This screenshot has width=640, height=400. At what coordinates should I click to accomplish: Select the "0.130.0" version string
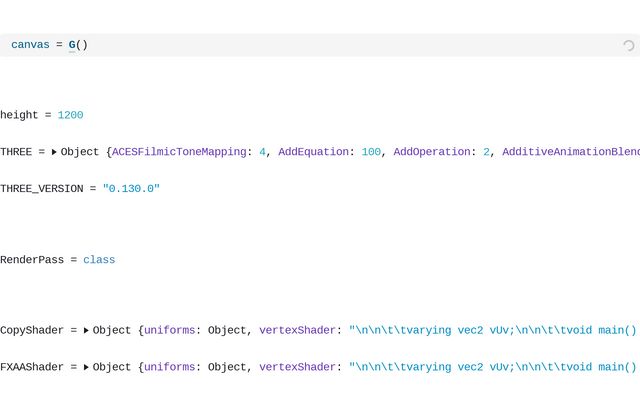131,188
